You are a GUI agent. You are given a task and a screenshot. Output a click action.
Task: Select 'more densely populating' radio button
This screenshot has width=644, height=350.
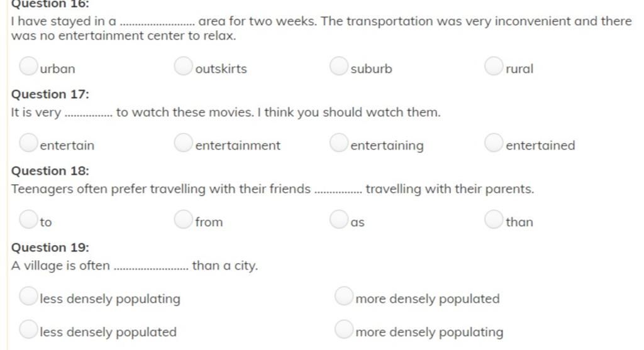344,329
